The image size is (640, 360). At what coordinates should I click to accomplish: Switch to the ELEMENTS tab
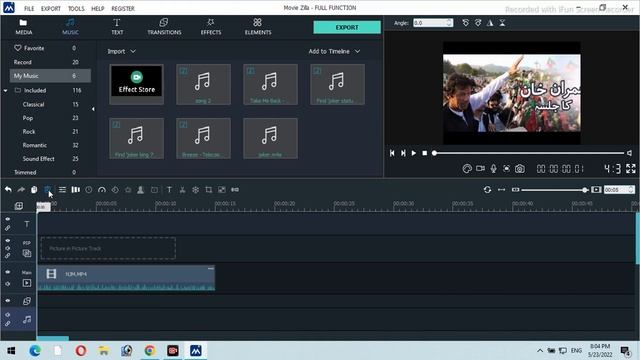[x=258, y=27]
